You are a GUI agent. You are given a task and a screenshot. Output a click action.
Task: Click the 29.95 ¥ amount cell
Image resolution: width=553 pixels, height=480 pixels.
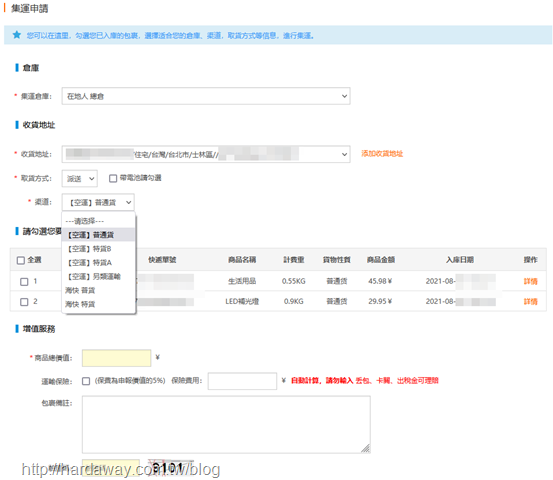click(380, 302)
